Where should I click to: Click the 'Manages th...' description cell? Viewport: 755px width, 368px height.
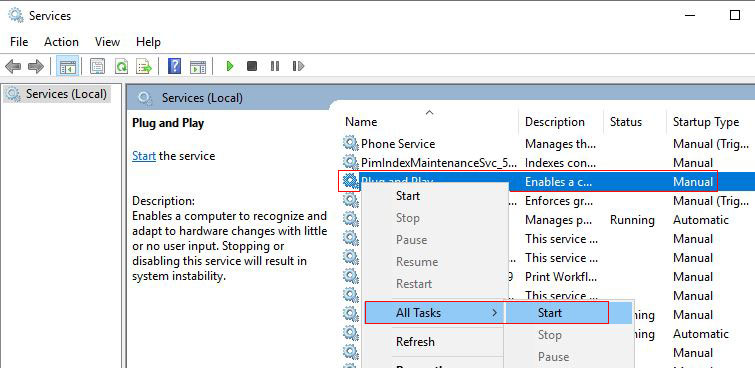(x=560, y=144)
